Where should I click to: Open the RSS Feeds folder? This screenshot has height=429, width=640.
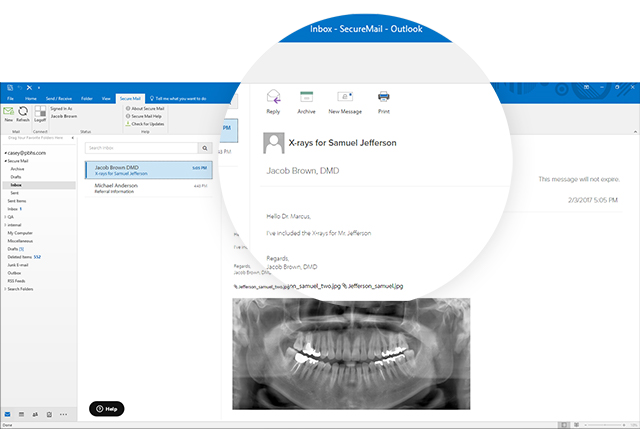click(16, 281)
